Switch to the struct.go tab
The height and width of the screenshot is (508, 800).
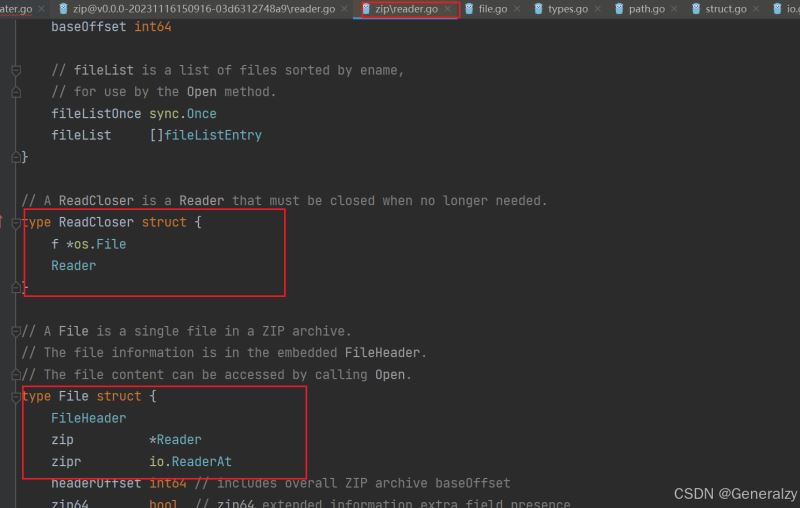point(726,9)
